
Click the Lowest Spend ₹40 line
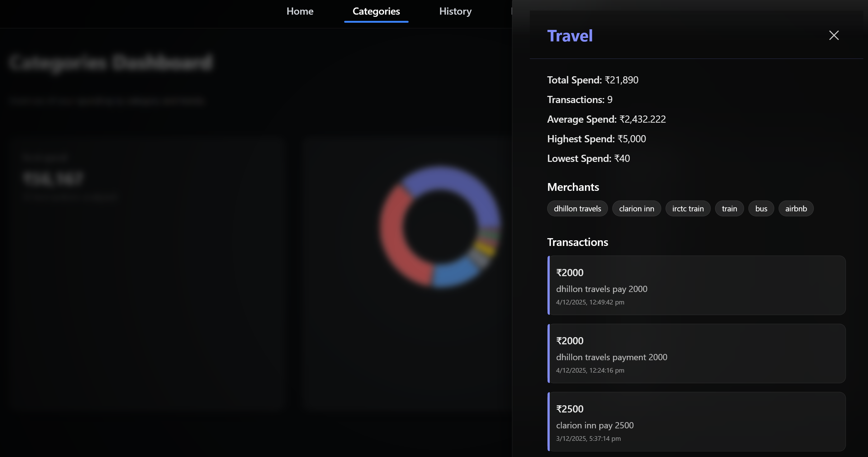tap(588, 158)
